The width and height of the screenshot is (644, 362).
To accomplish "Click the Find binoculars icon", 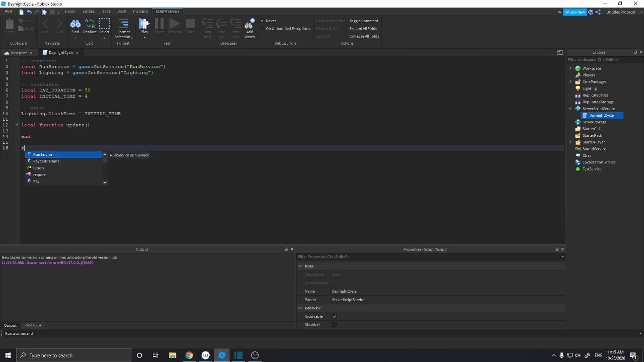I will click(75, 24).
